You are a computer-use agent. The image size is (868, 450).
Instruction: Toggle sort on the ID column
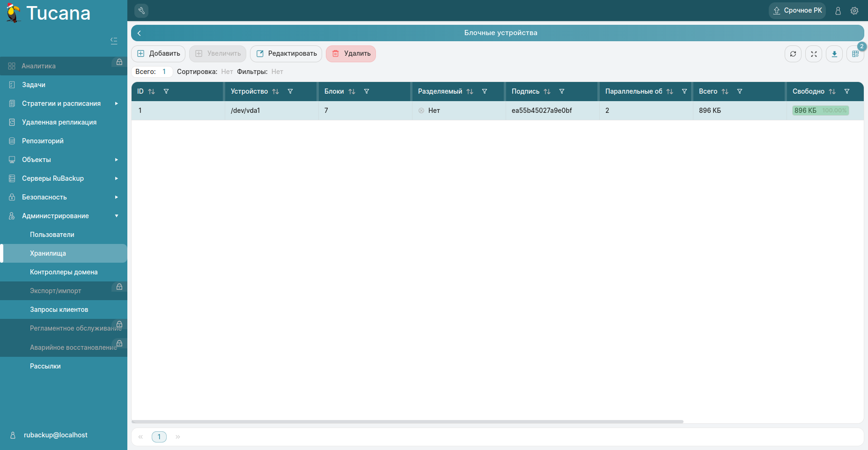(151, 92)
